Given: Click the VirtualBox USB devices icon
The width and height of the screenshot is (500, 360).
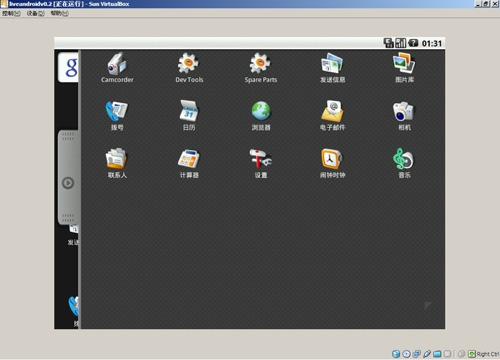Looking at the screenshot, I should (x=427, y=354).
